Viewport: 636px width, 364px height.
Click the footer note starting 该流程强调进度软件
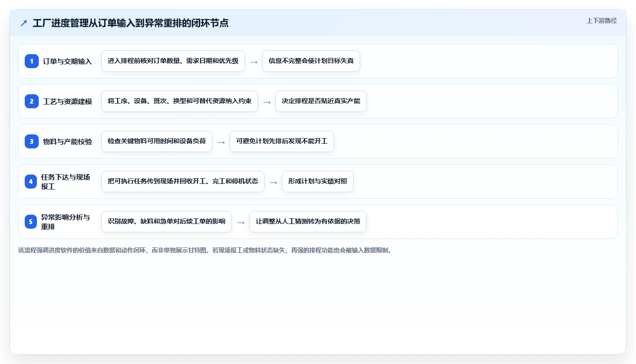205,250
